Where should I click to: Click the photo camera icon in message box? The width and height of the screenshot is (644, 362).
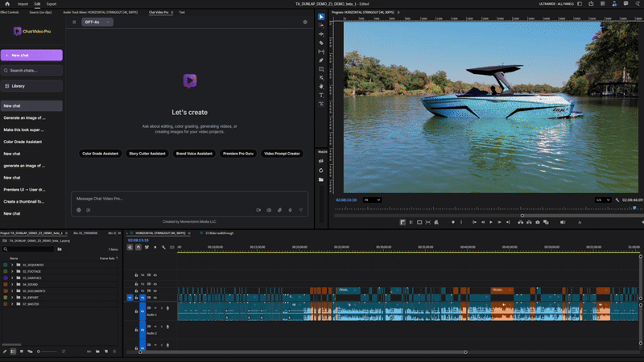coord(269,210)
